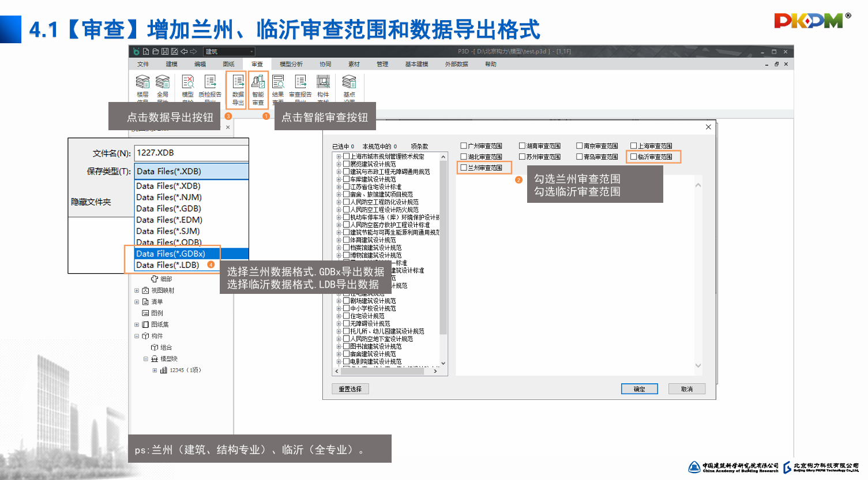The width and height of the screenshot is (868, 480).
Task: Expand the 12345 (1项) tree node
Action: tap(155, 371)
